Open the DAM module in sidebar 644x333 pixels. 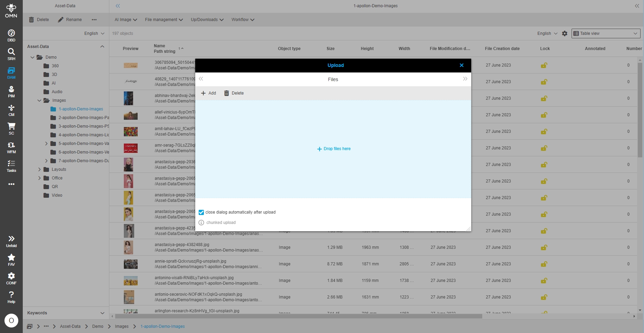[11, 73]
